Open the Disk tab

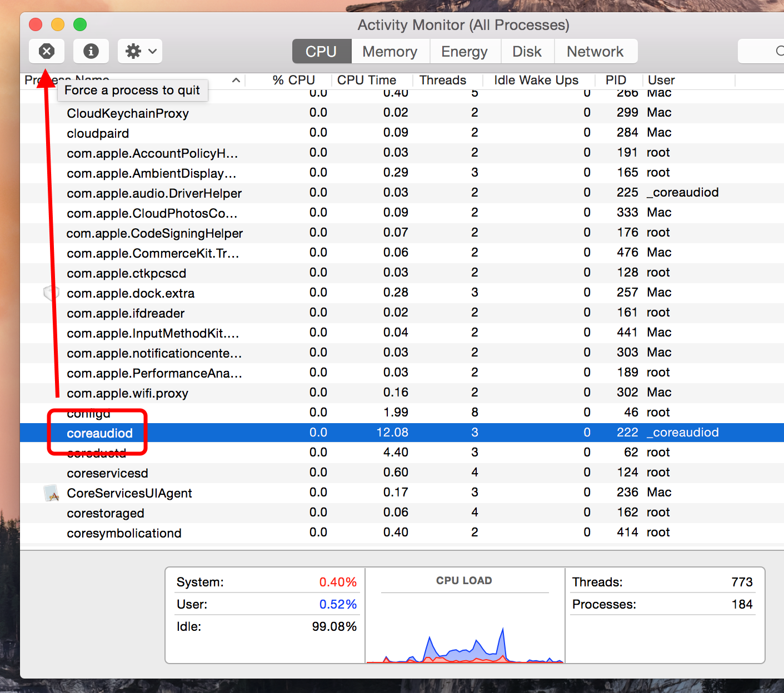click(526, 52)
